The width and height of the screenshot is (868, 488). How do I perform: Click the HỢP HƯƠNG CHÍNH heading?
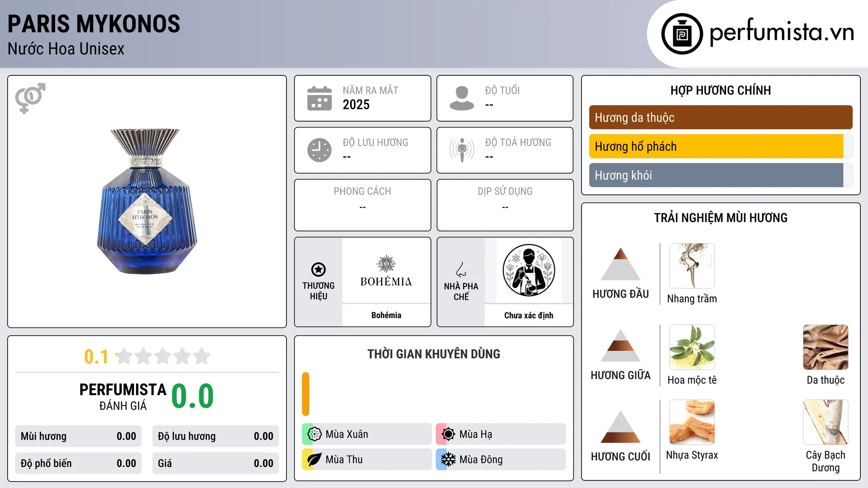(721, 90)
